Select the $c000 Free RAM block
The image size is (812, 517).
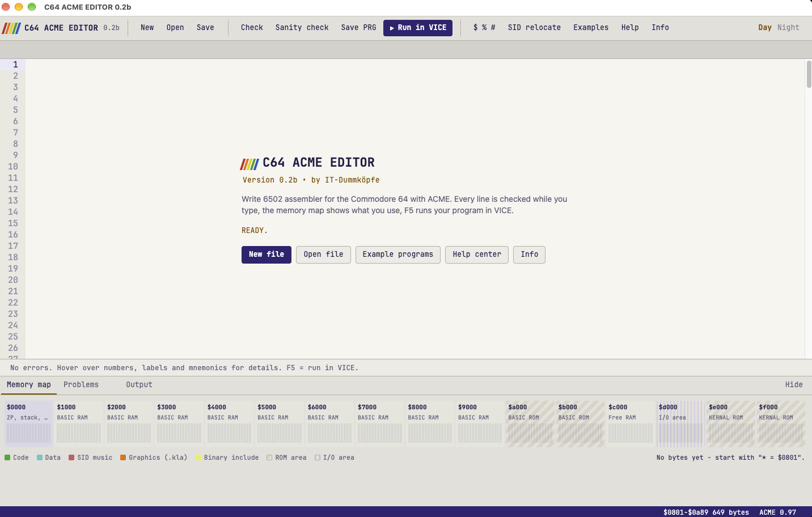(x=631, y=424)
